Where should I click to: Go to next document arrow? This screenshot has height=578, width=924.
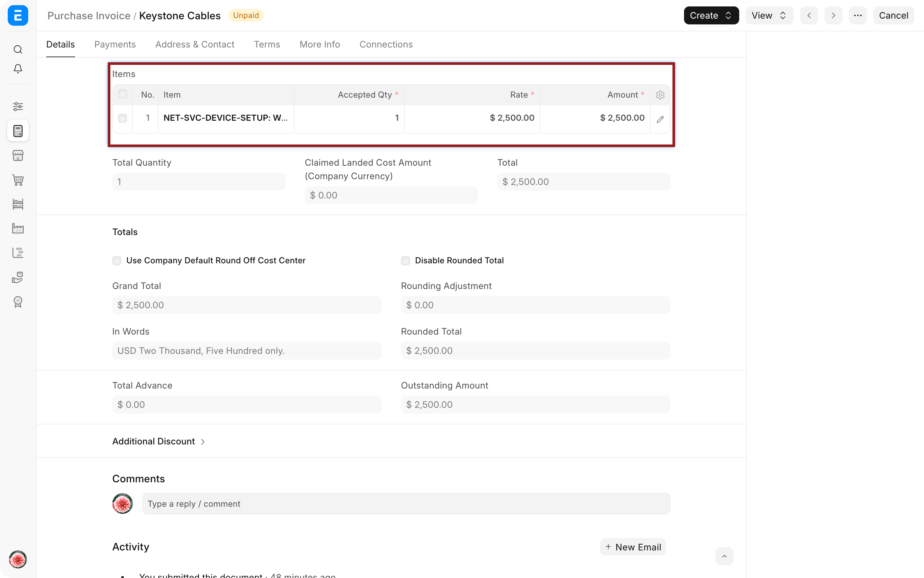833,16
